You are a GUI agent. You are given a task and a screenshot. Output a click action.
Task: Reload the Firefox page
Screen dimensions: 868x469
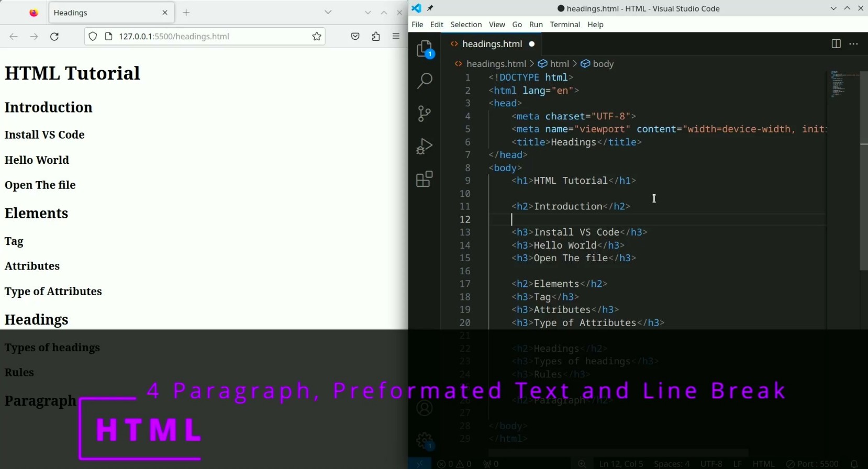54,37
